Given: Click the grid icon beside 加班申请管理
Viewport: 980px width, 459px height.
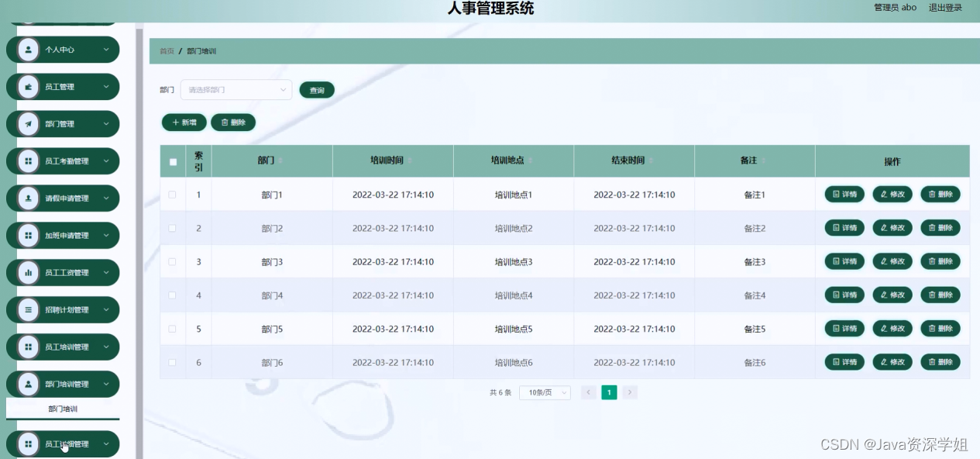Looking at the screenshot, I should click(29, 236).
